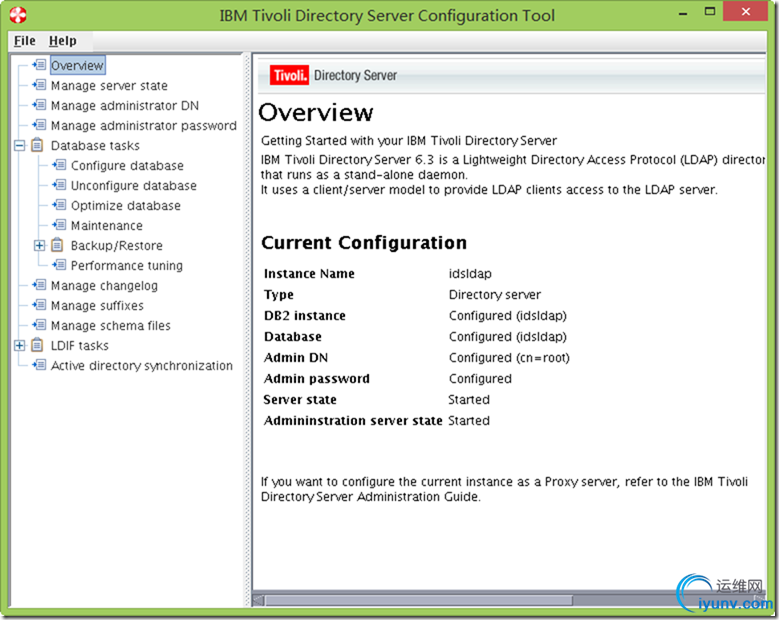
Task: Click the Active directory synchronization page icon
Action: point(39,365)
